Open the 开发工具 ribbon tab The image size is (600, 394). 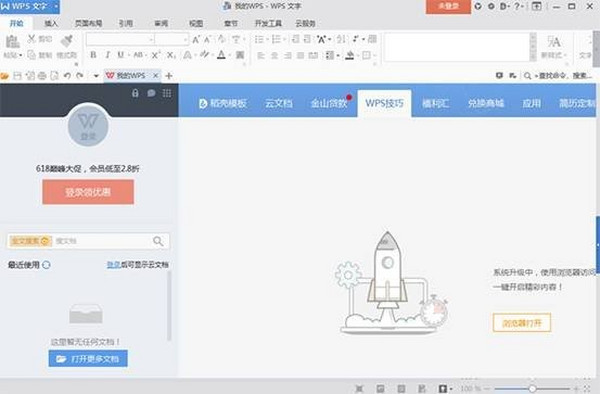[x=268, y=23]
